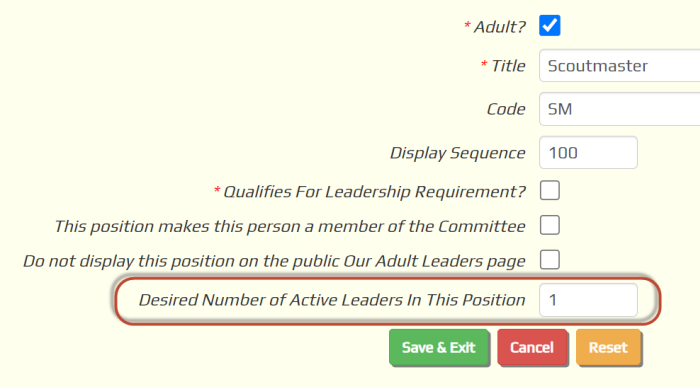
Task: Click the orange Reset button
Action: pyautogui.click(x=608, y=347)
